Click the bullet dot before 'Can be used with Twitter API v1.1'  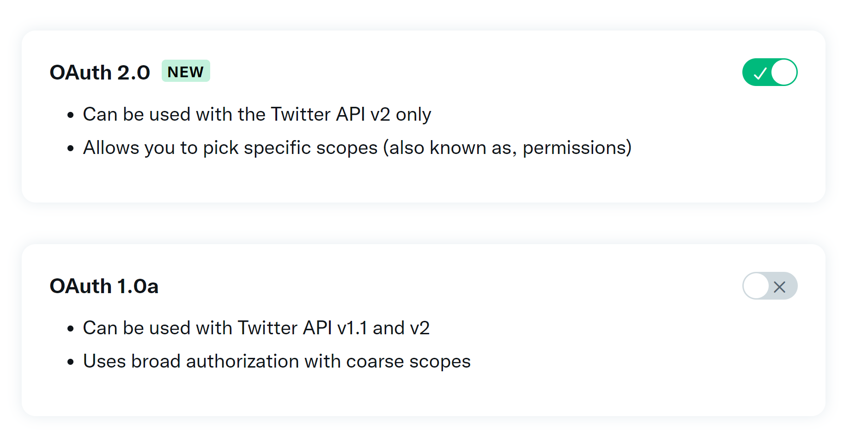71,329
